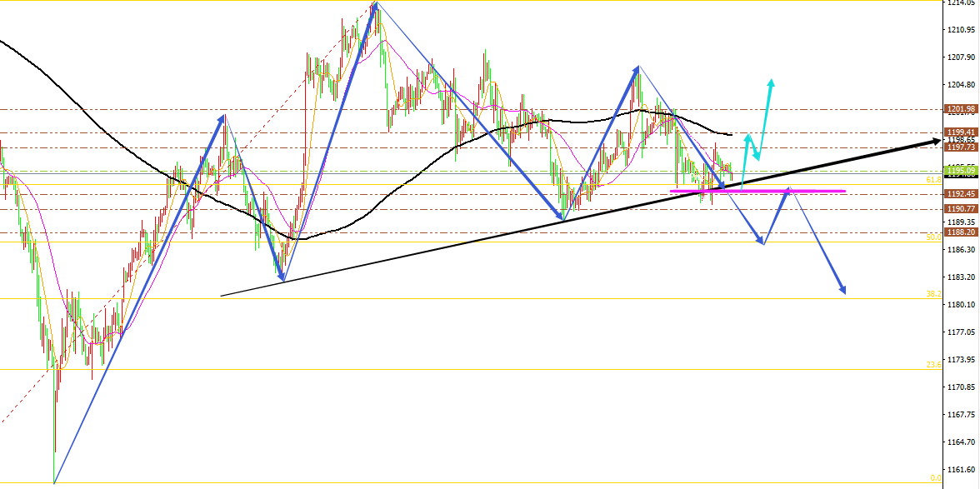Click the 23.6 Fibonacci level label
Viewport: 980px width, 489px height.
tap(933, 365)
